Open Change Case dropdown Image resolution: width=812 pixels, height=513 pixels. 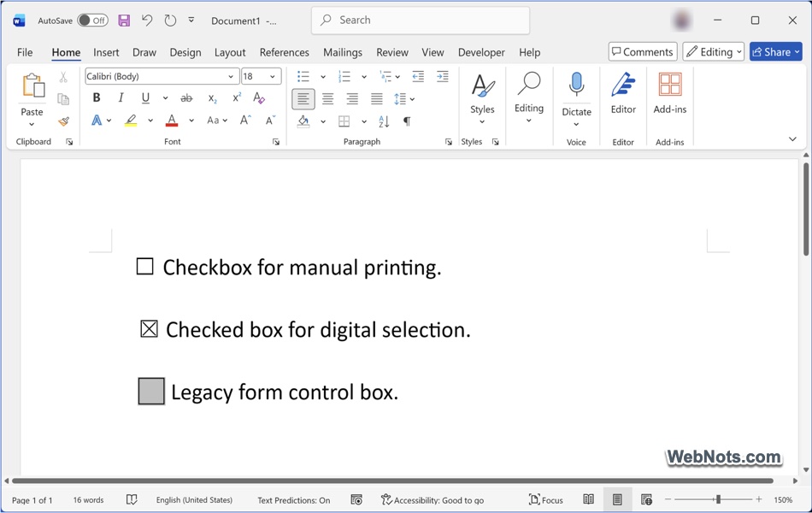click(x=217, y=121)
